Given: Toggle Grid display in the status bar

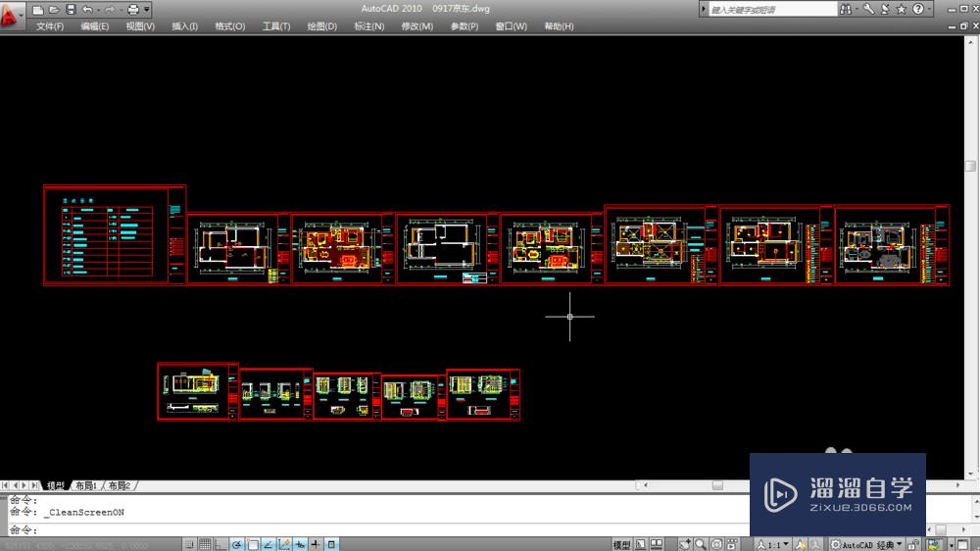Looking at the screenshot, I should (205, 544).
